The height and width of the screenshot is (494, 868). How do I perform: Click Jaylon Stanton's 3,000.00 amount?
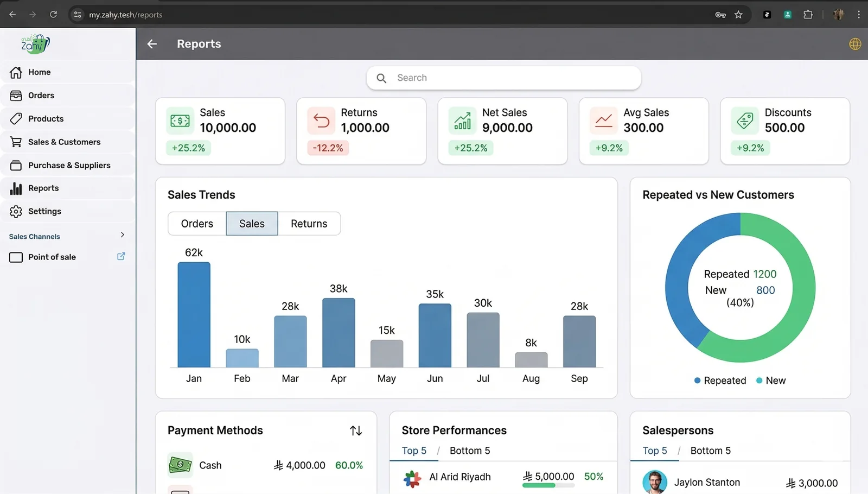(x=812, y=483)
